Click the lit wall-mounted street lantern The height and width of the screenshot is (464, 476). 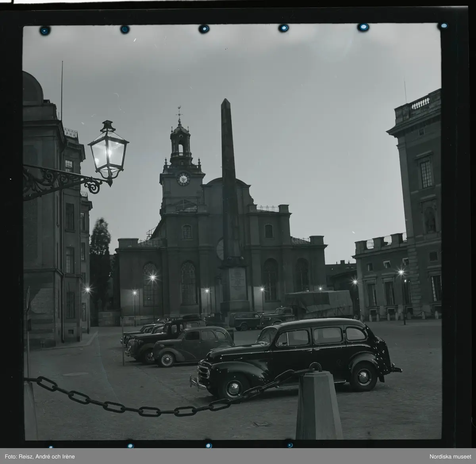(108, 151)
